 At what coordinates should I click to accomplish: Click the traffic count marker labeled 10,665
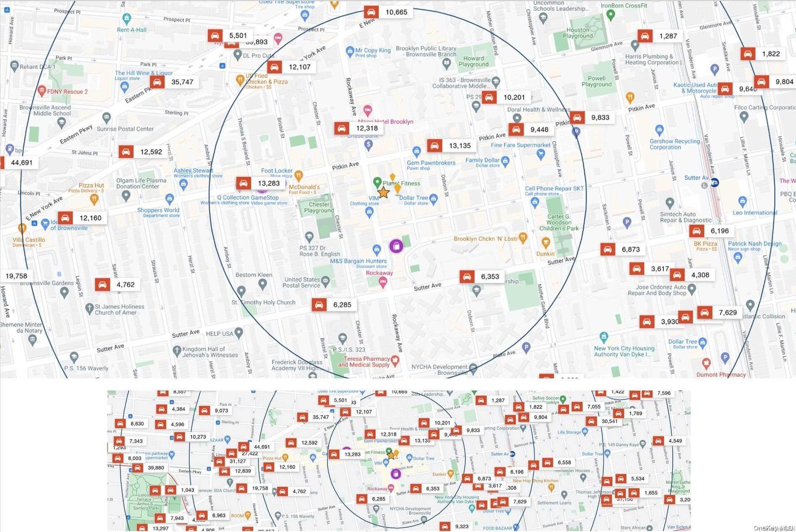pos(389,12)
